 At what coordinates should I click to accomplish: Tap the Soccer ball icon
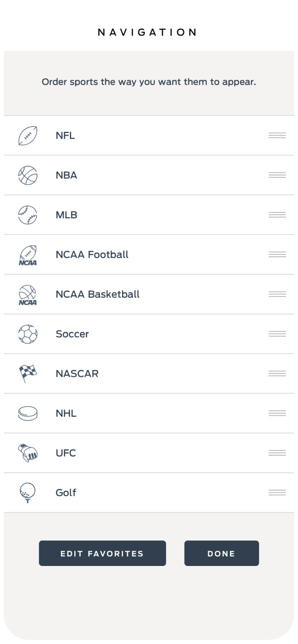(27, 334)
